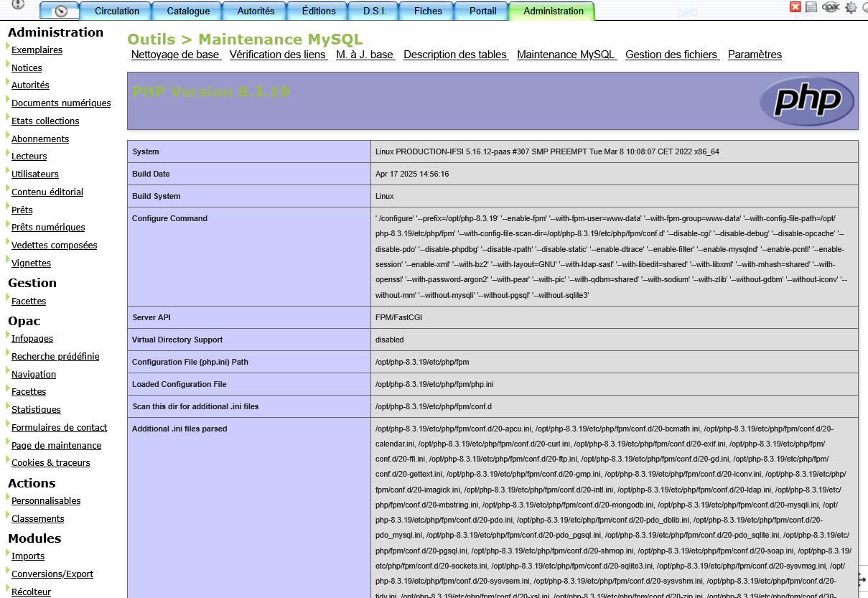Go to Conversions/Export module
This screenshot has width=868, height=598.
(52, 574)
